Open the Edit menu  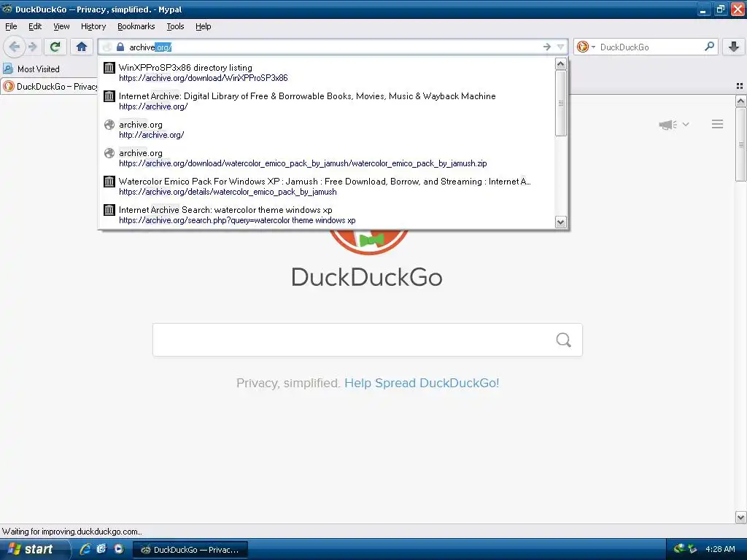[35, 26]
